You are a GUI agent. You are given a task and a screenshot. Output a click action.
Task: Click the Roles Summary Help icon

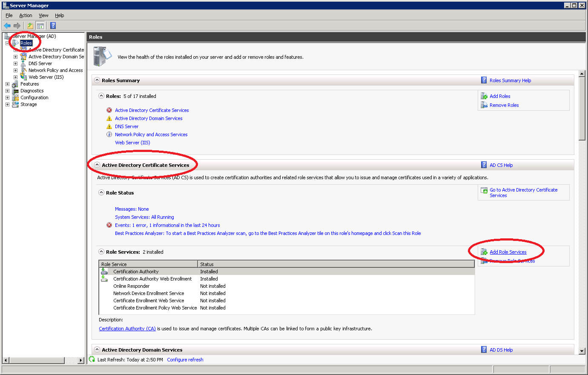(x=484, y=80)
